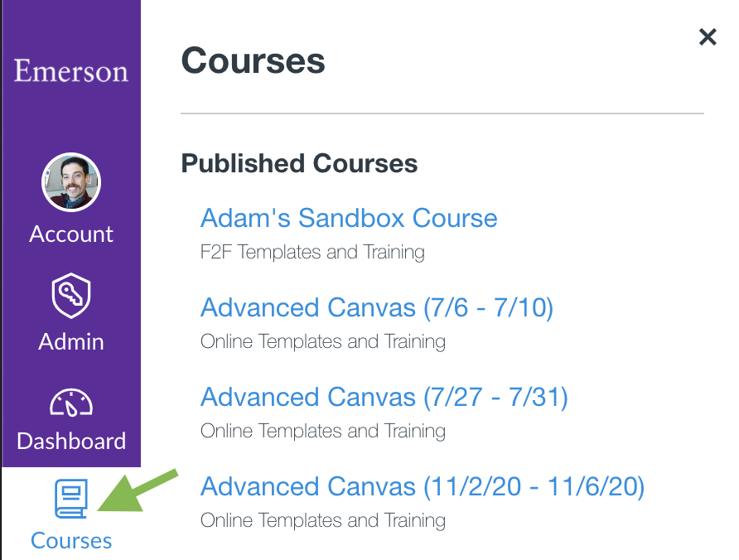Close the Courses tray with X
Image resolution: width=739 pixels, height=560 pixels.
point(707,36)
